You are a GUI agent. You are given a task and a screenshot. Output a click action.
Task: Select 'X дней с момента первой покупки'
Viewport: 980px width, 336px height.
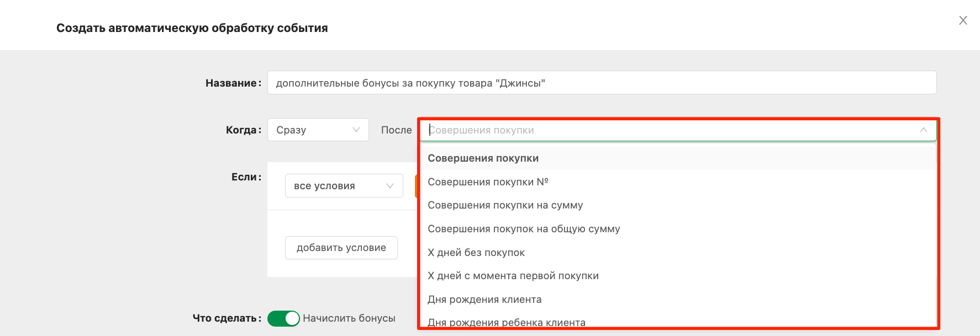tap(678, 276)
